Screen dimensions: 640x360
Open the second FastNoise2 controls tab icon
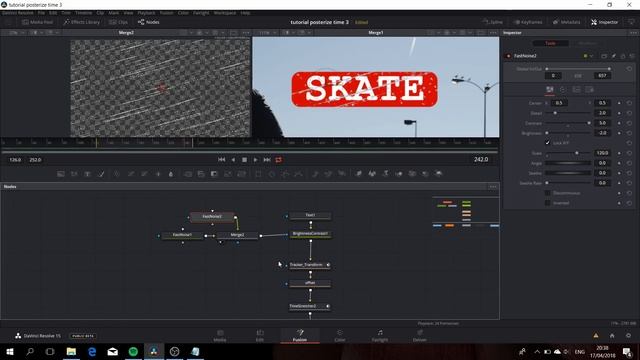coord(563,89)
